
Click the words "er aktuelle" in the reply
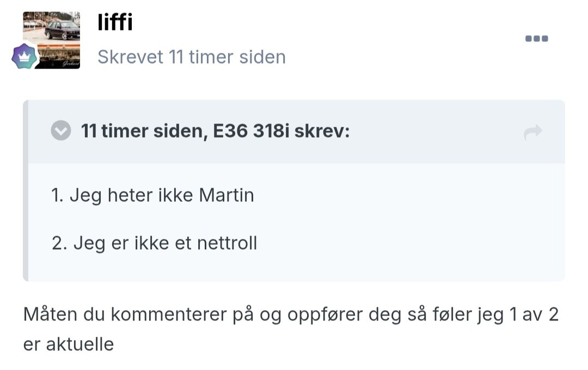pyautogui.click(x=69, y=344)
